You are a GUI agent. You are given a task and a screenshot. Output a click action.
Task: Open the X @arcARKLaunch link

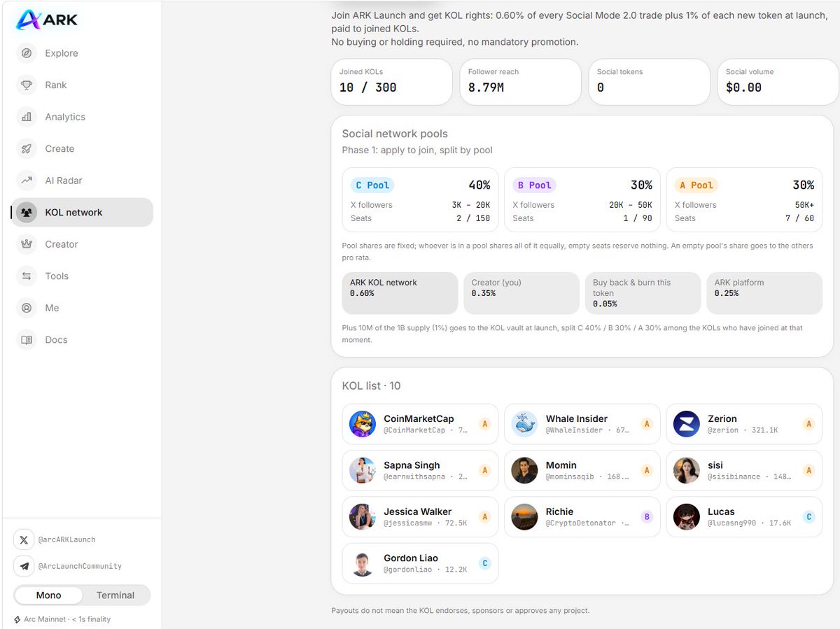[x=55, y=539]
